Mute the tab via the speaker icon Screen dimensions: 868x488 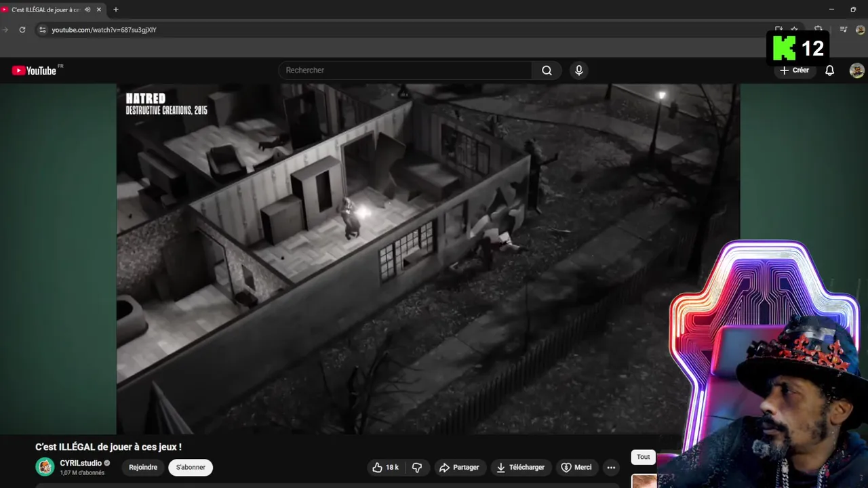pos(87,9)
